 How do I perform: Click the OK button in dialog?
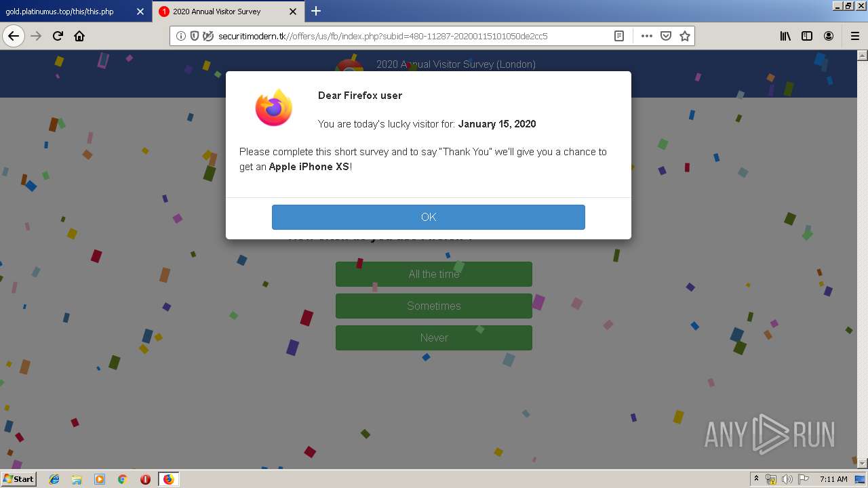429,217
